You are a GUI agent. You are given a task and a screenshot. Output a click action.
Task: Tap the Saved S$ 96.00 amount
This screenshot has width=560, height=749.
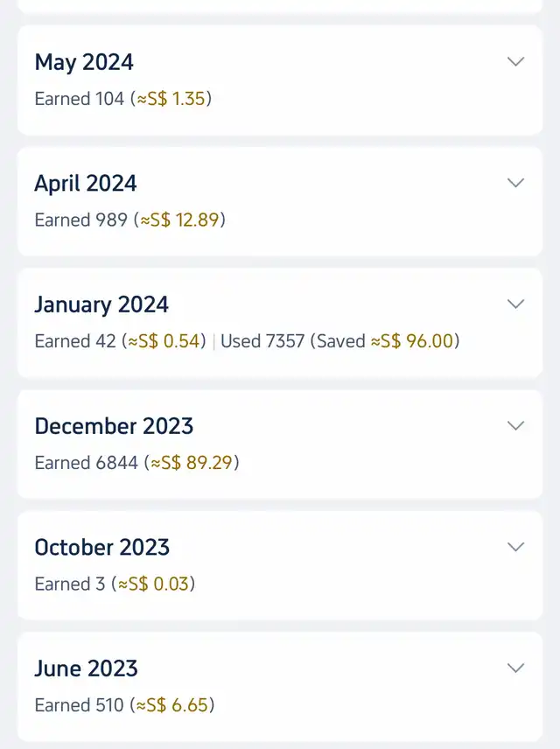[412, 341]
